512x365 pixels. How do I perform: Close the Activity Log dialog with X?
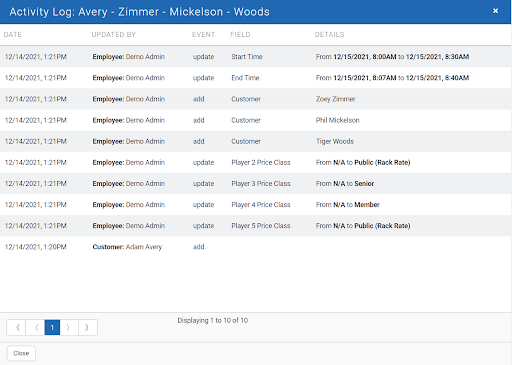point(495,11)
